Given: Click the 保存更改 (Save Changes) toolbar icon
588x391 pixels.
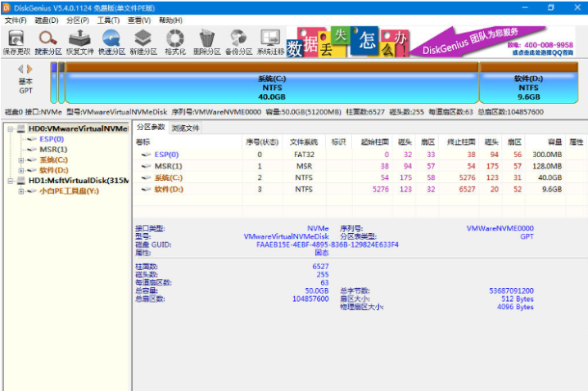Looking at the screenshot, I should (x=16, y=41).
